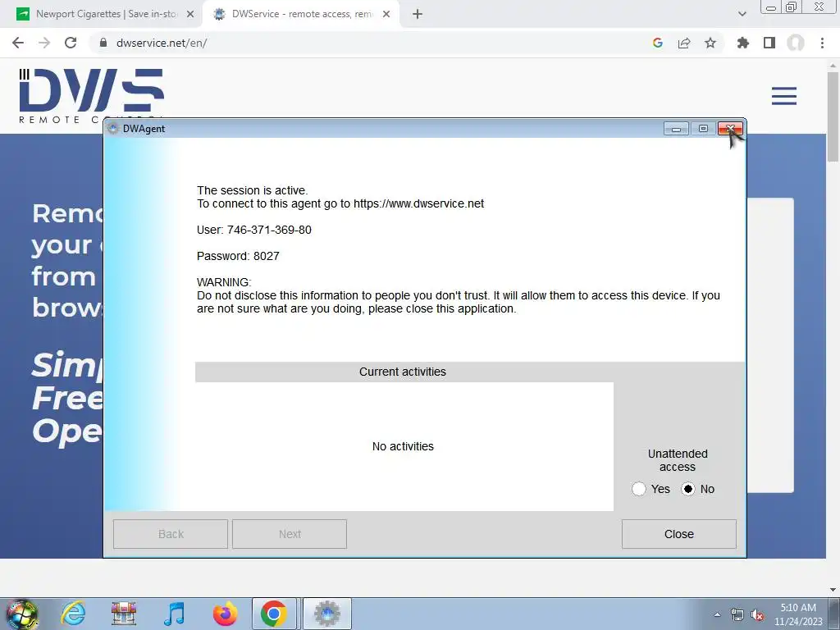Click the WARNING: label
Viewport: 840px width, 630px height.
coord(224,282)
